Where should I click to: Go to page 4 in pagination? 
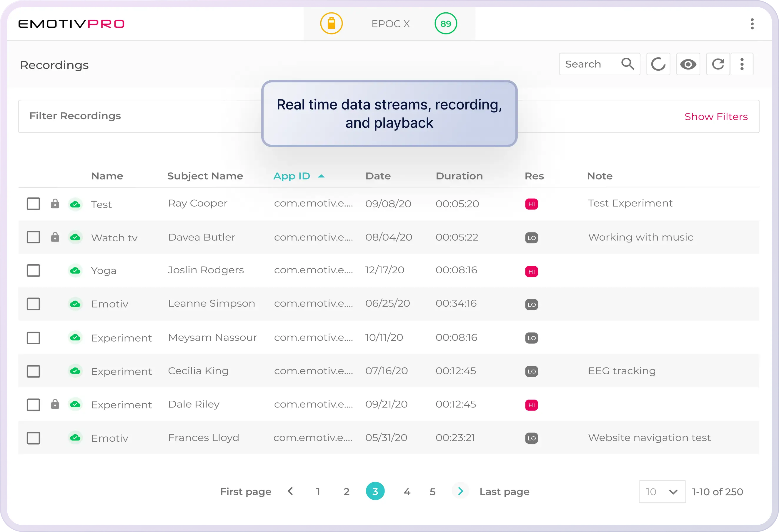(x=407, y=491)
